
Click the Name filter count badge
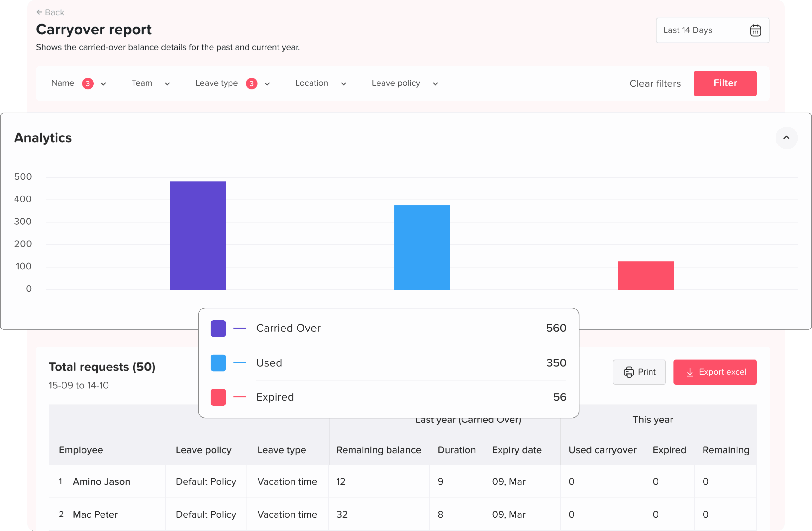click(x=88, y=83)
